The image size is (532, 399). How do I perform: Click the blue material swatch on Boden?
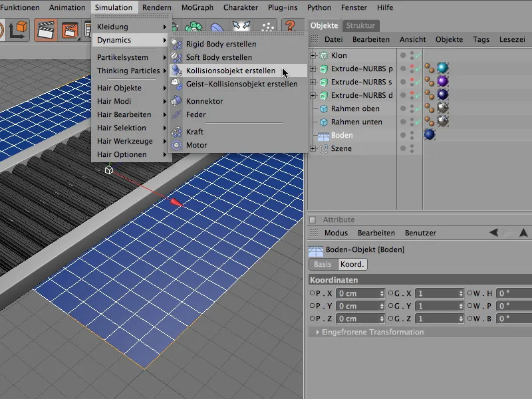(430, 135)
